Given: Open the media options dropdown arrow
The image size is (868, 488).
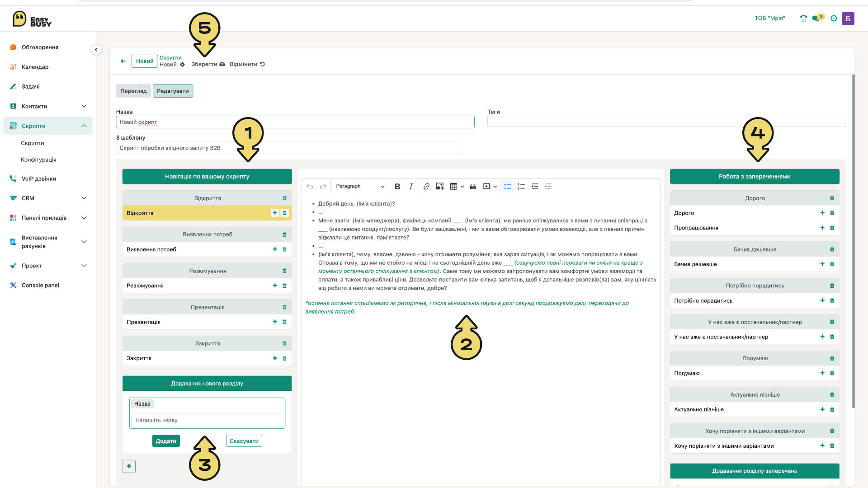Looking at the screenshot, I should 495,187.
